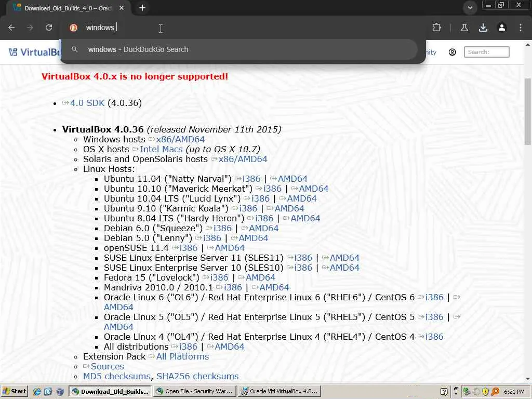Switch to Oracle VM VirtualBox 4.0 taskbar item
Screen dimensions: 532x399
click(279, 391)
